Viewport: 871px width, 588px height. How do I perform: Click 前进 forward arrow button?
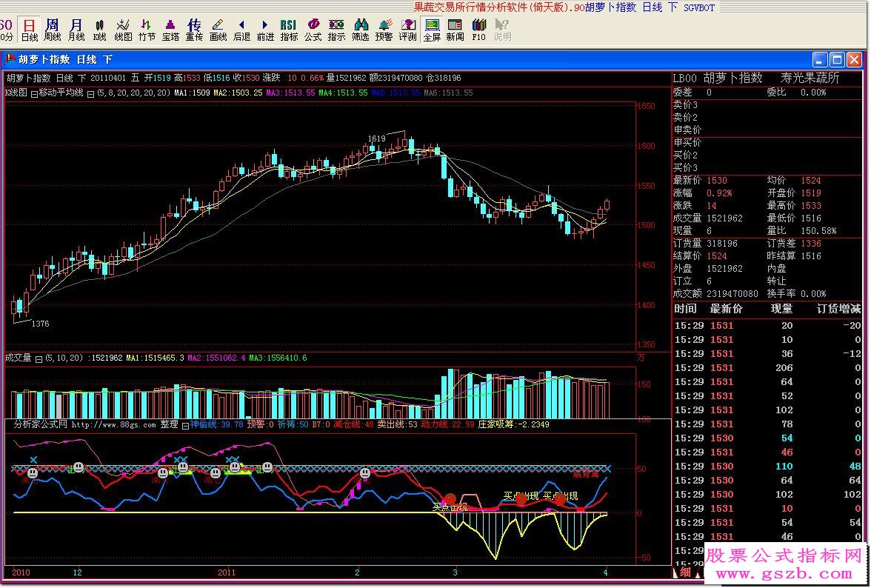click(x=265, y=30)
